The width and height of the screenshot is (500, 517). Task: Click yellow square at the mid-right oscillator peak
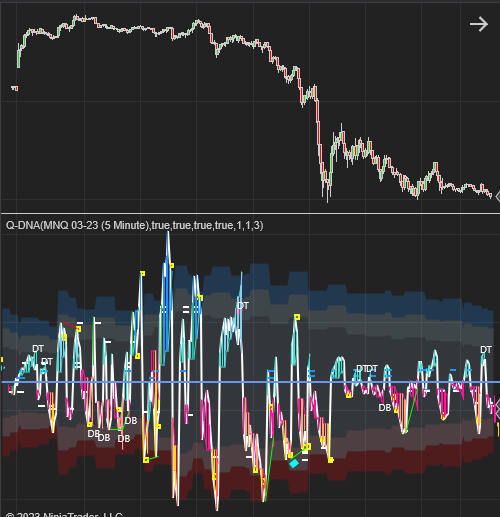point(297,317)
